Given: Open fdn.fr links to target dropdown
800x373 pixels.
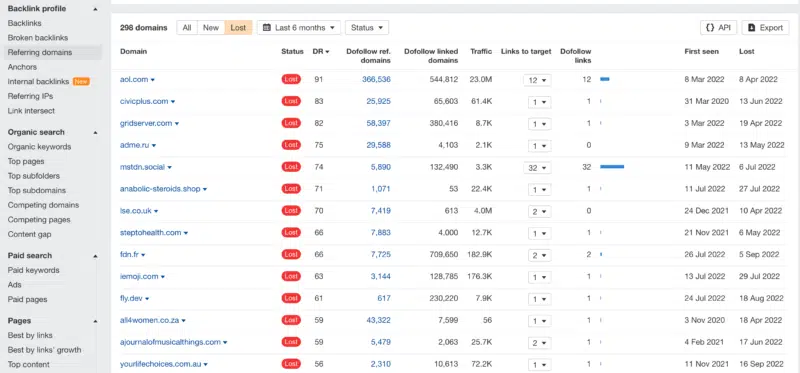Looking at the screenshot, I should tap(539, 255).
